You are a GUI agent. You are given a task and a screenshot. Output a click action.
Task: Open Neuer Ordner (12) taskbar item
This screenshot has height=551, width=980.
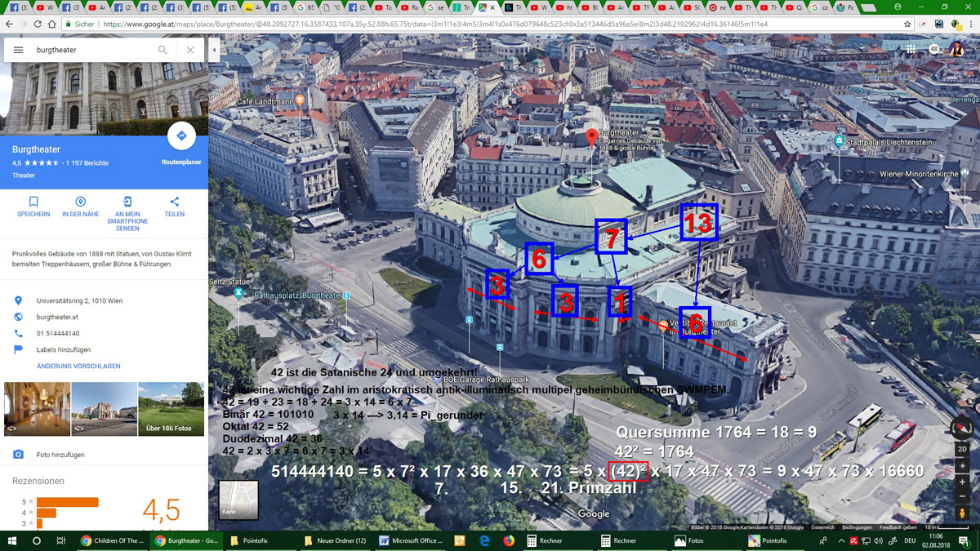coord(336,541)
